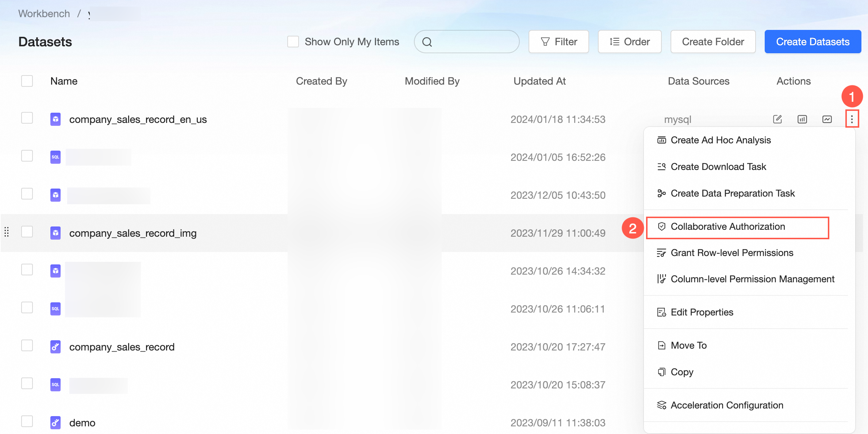Screen dimensions: 868x434
Task: Click the demo dataset type icon
Action: pos(55,422)
